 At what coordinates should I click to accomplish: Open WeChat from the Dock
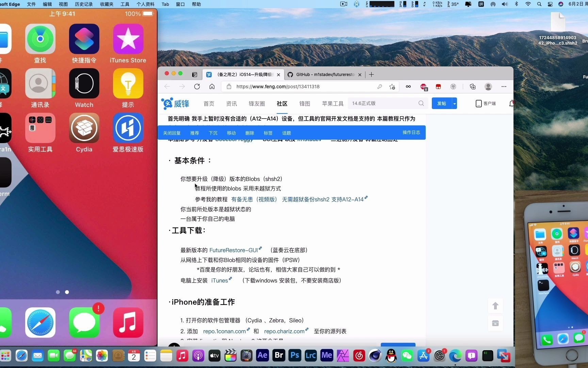pyautogui.click(x=407, y=356)
